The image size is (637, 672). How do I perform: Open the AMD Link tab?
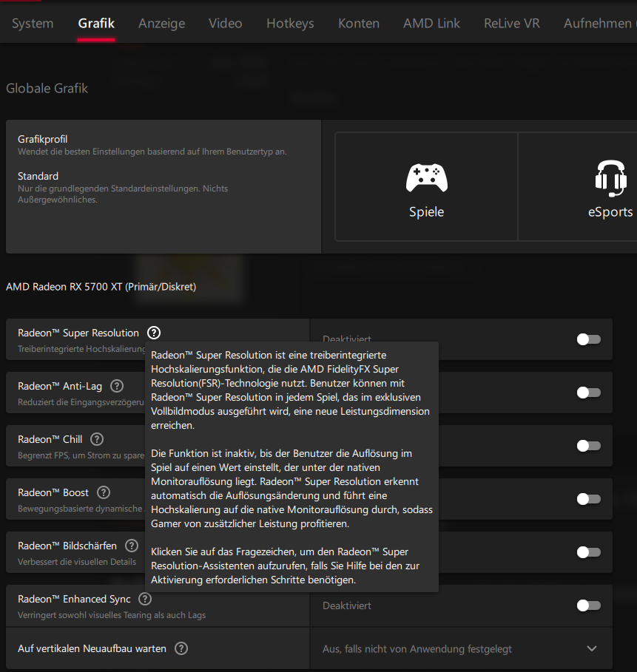[x=431, y=23]
